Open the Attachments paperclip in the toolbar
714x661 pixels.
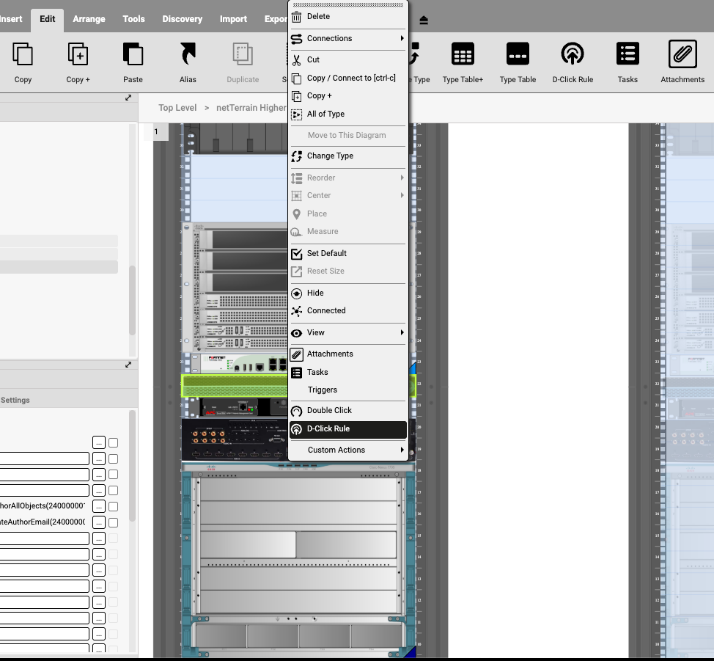[682, 55]
